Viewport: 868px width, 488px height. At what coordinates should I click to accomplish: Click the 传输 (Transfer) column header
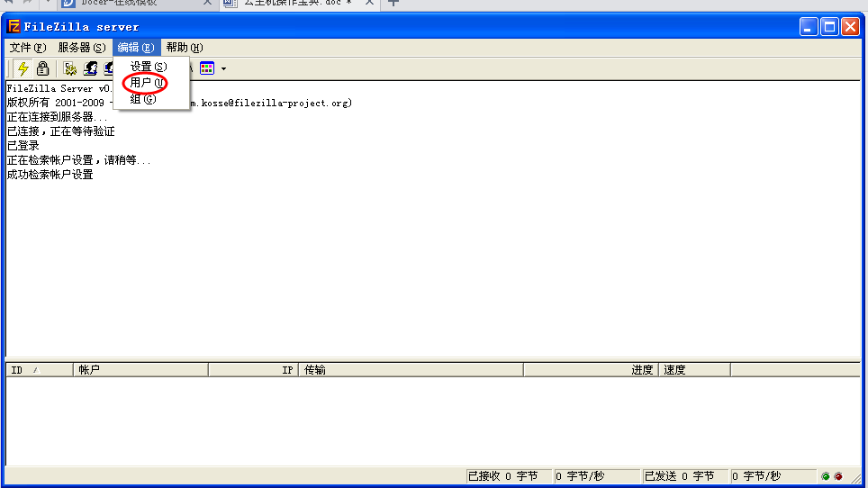[x=410, y=370]
